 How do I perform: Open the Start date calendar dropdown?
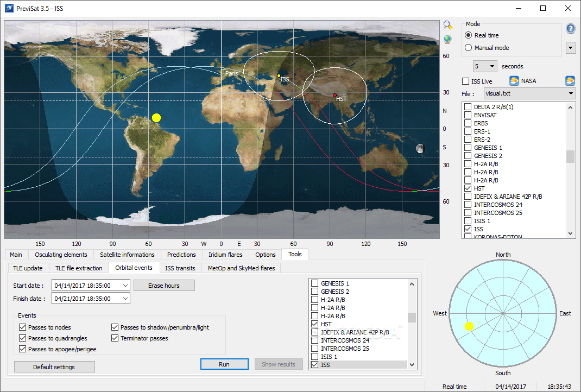coord(125,286)
